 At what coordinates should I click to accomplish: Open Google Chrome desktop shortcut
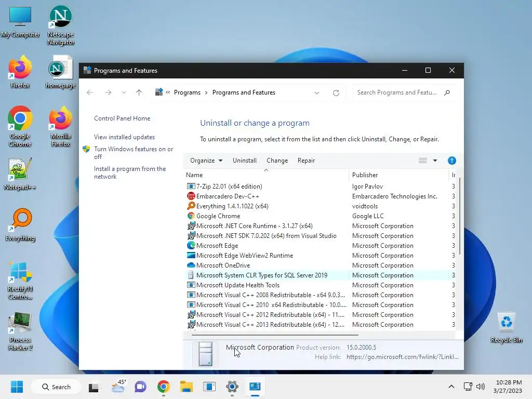click(x=20, y=127)
